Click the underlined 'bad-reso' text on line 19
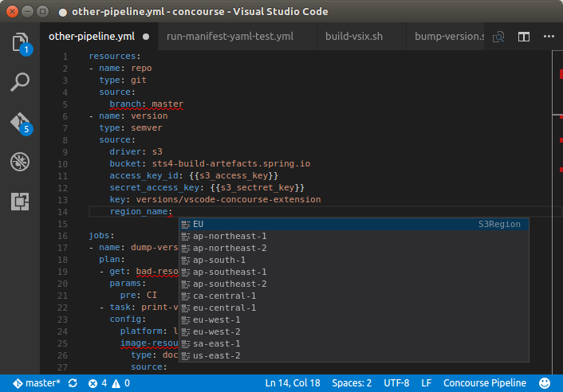The height and width of the screenshot is (392, 563). point(157,272)
